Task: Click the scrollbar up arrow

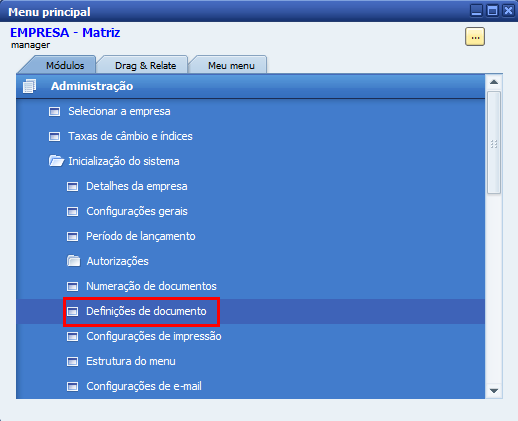Action: (x=494, y=82)
